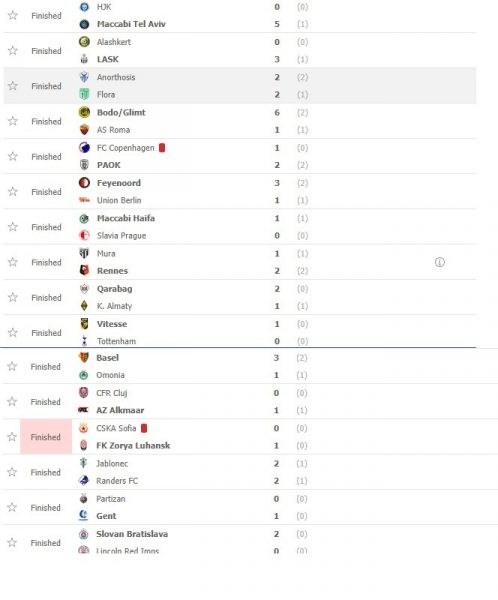
Task: Add Alashkert vs LASK to favorites
Action: tap(13, 51)
